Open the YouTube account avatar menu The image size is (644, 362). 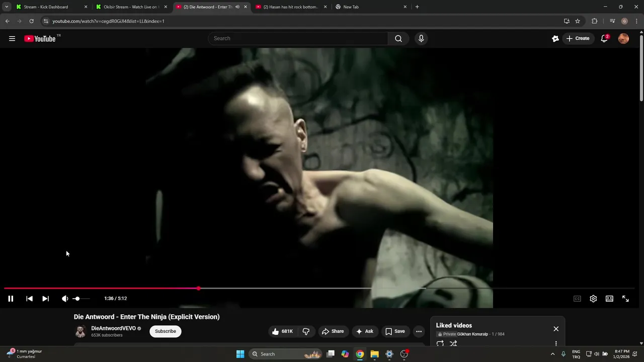[623, 39]
